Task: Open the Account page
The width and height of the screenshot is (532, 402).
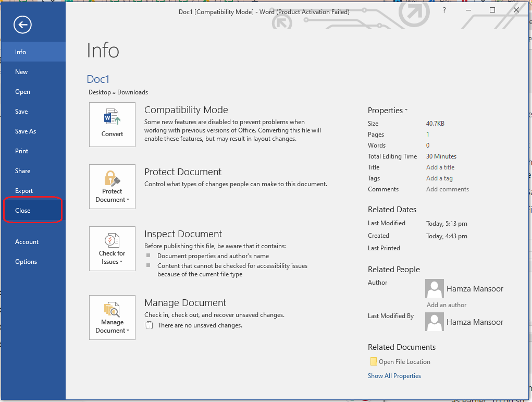Action: pyautogui.click(x=33, y=242)
